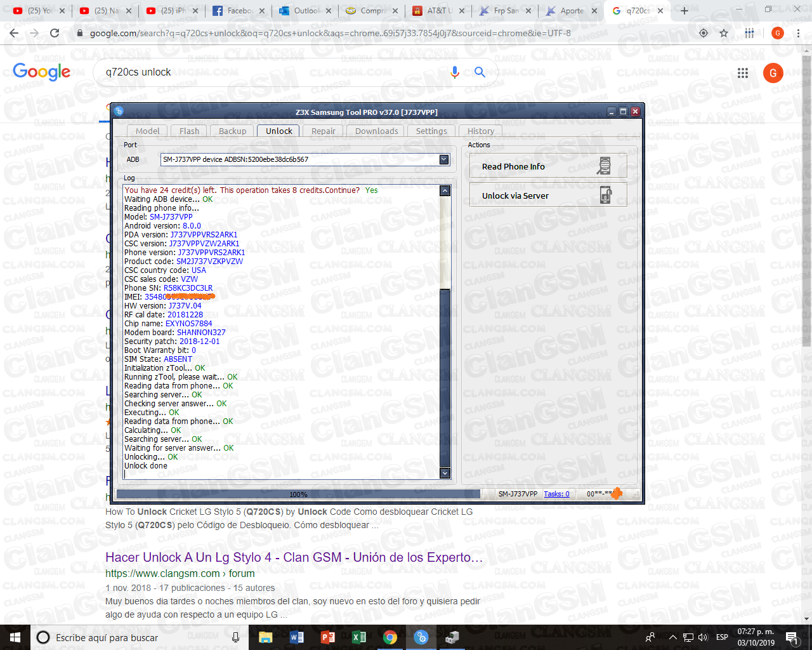
Task: Open the Chrome three-dot menu
Action: point(798,33)
